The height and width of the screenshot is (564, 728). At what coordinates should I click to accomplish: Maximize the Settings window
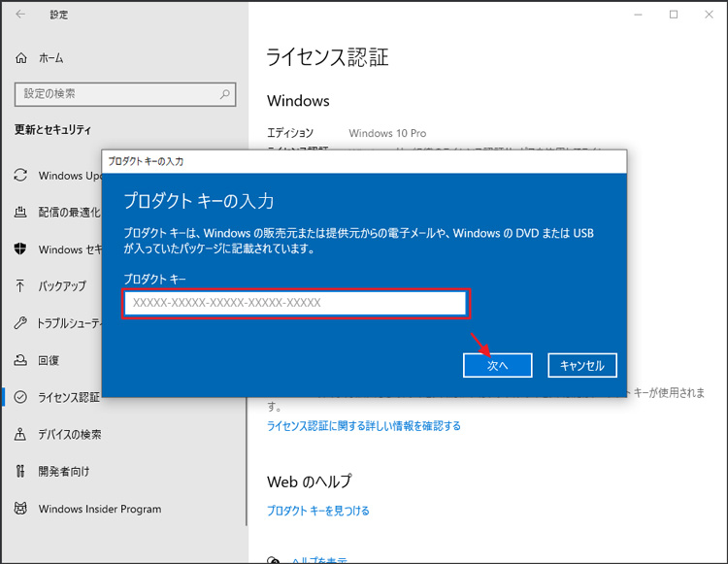click(x=674, y=15)
